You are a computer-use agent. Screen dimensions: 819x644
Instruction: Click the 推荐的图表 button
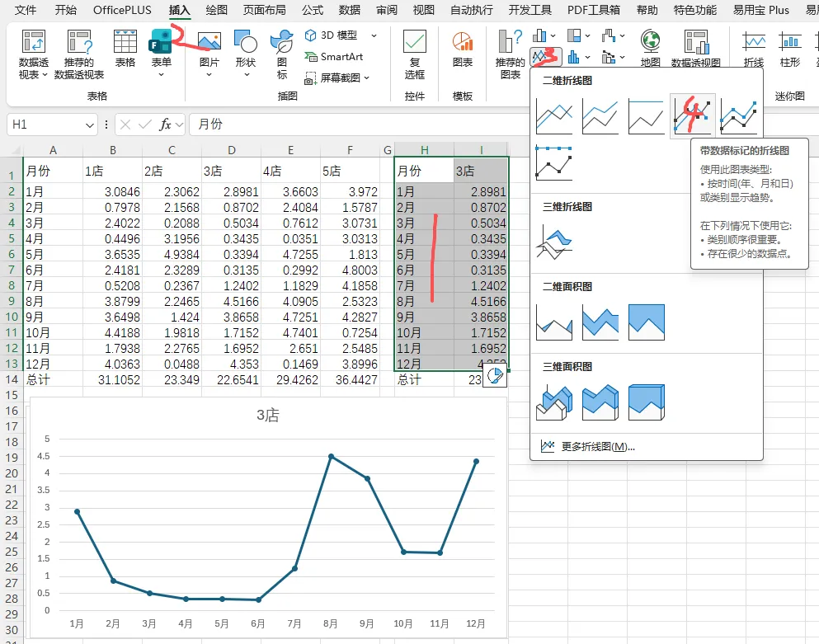tap(510, 54)
